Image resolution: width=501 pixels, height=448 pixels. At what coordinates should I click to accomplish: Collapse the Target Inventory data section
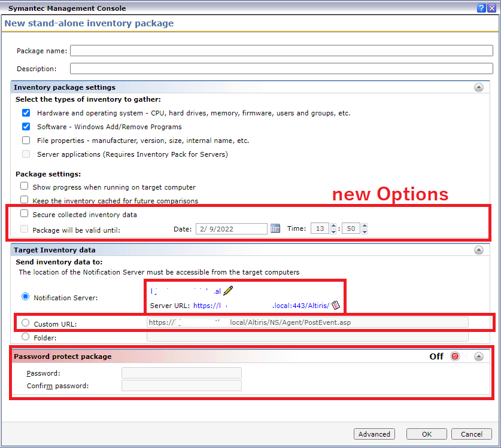(x=479, y=250)
